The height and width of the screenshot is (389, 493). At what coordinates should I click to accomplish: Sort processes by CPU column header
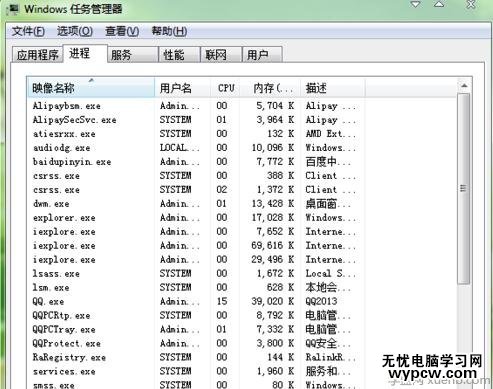(226, 88)
